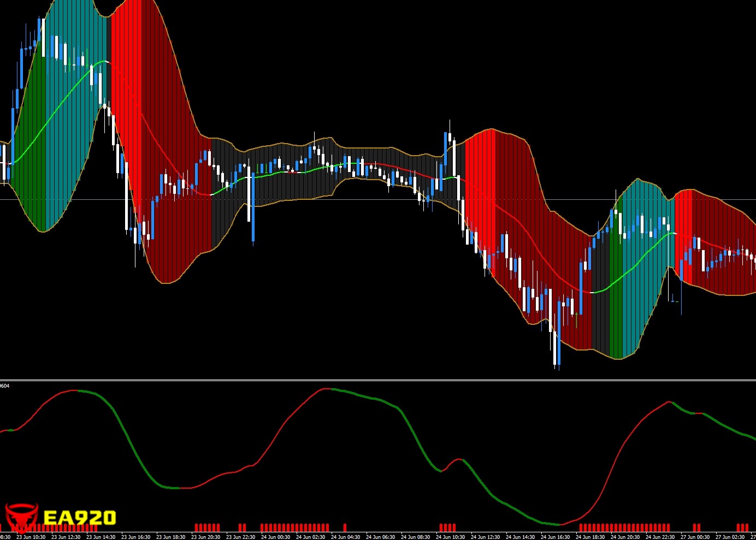The height and width of the screenshot is (540, 756).
Task: Click the 24 Jun 12:30 time label
Action: pos(485,537)
